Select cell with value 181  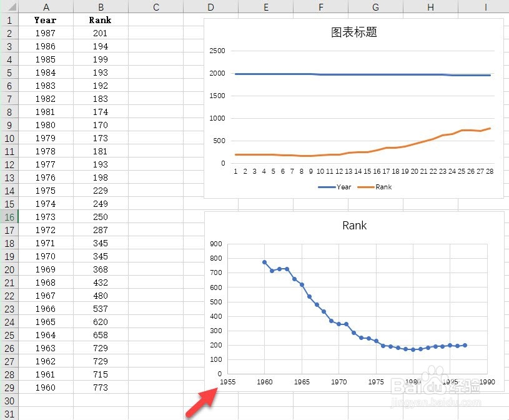click(101, 151)
